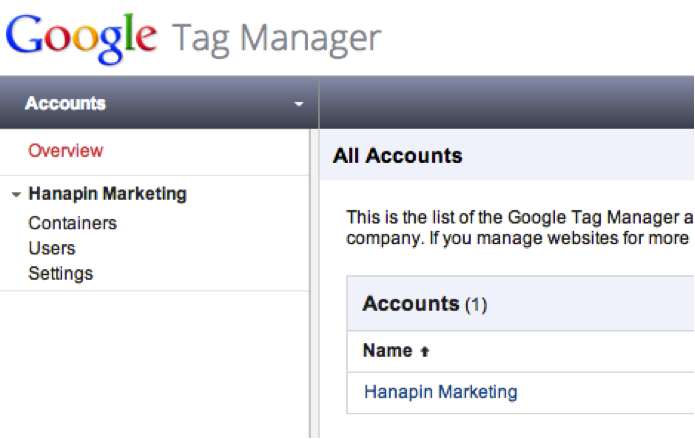The image size is (695, 439).
Task: Click the Tag Manager product title
Action: click(x=277, y=39)
